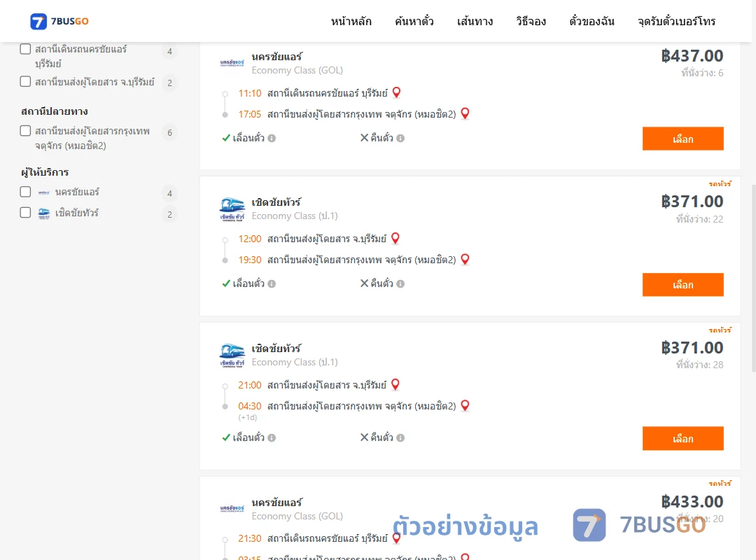Select the ฿437.00 trip with เลือก
The width and height of the screenshot is (756, 560).
pos(682,139)
